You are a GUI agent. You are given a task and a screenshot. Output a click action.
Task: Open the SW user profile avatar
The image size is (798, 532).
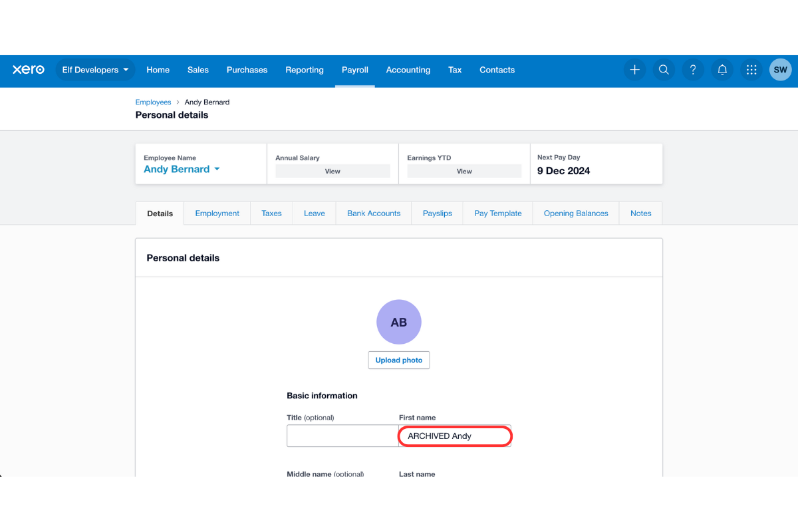780,69
